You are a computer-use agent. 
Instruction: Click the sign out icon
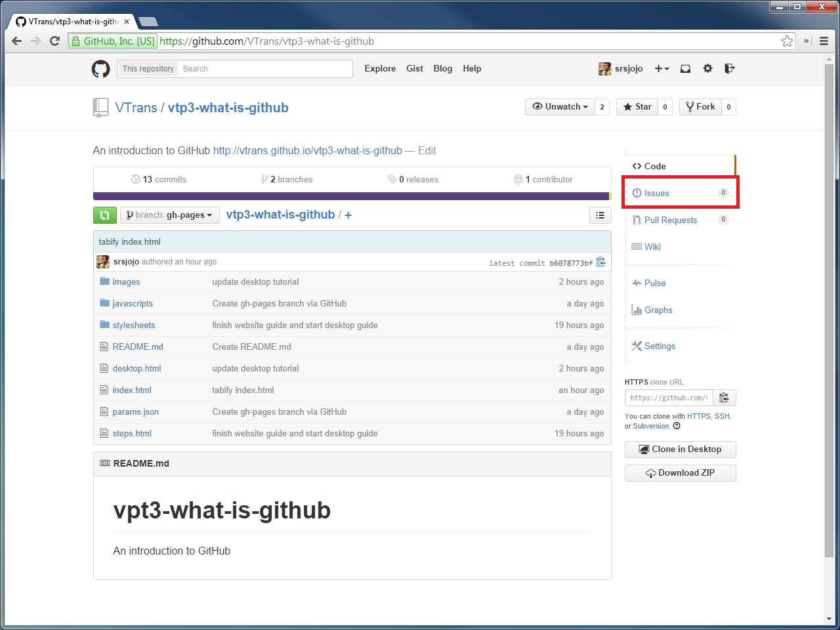click(729, 68)
